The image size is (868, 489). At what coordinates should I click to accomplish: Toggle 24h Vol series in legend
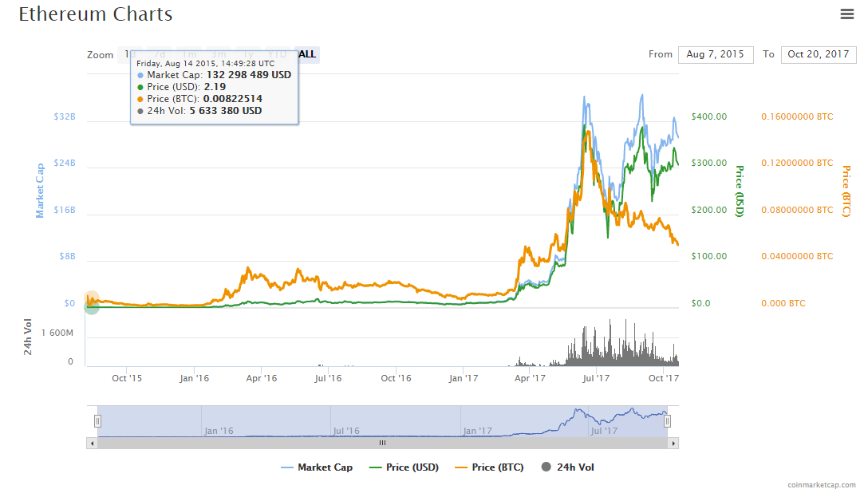pyautogui.click(x=567, y=467)
